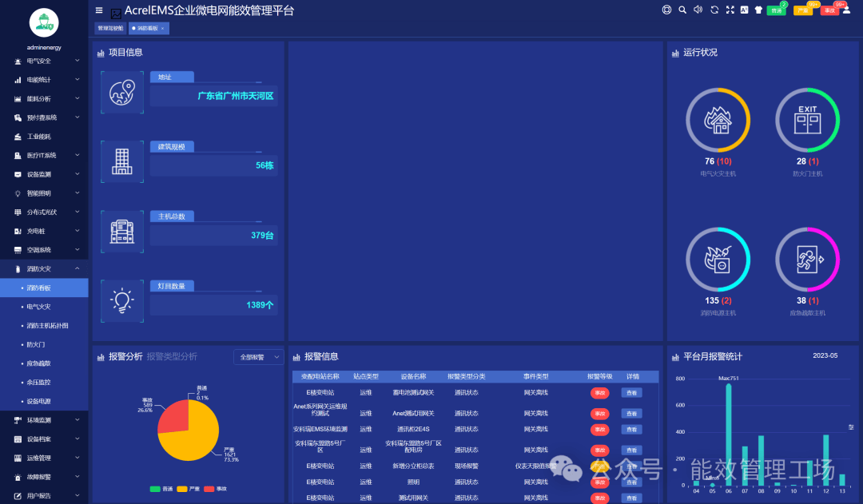Click the 2023-05 date in 平台月报警统计
Image resolution: width=863 pixels, height=504 pixels.
point(825,355)
